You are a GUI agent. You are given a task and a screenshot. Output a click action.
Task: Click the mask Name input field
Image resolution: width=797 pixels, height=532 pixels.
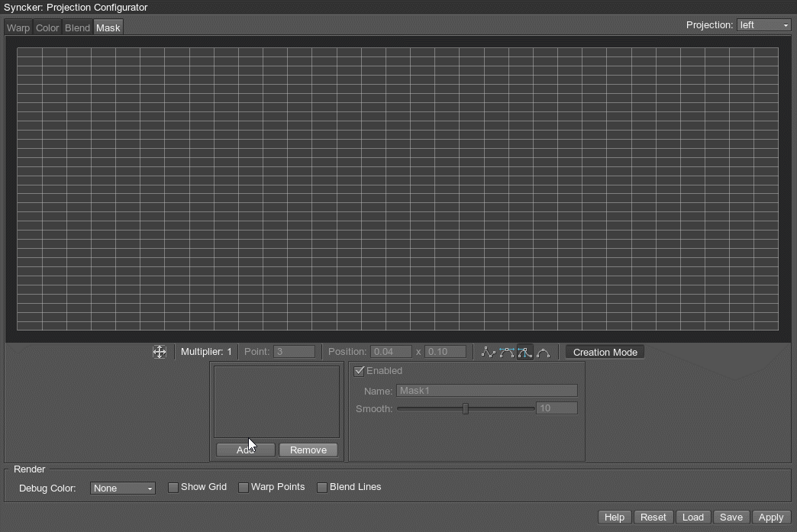click(x=486, y=390)
